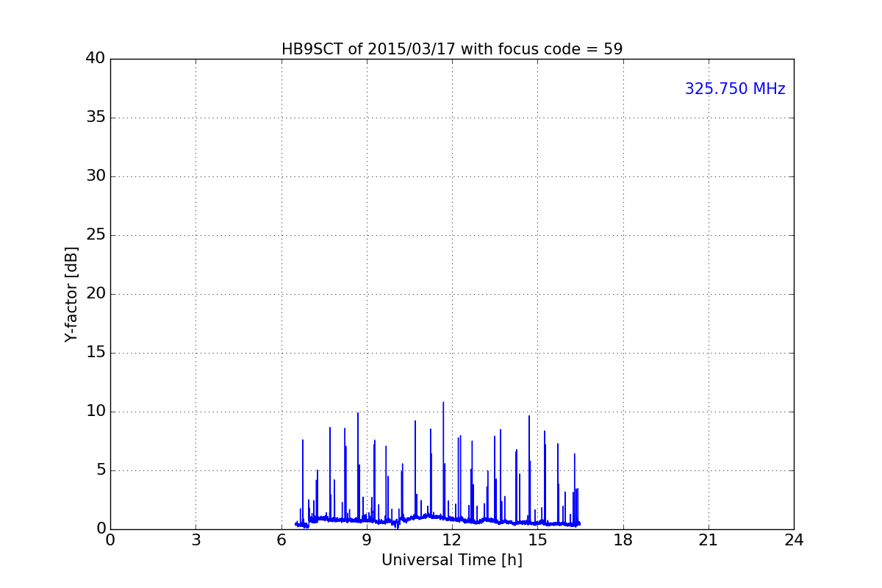Click the plot title "HB9SCT of 2015/03/17 with focus code = 59"
This screenshot has width=882, height=588.
pos(452,49)
